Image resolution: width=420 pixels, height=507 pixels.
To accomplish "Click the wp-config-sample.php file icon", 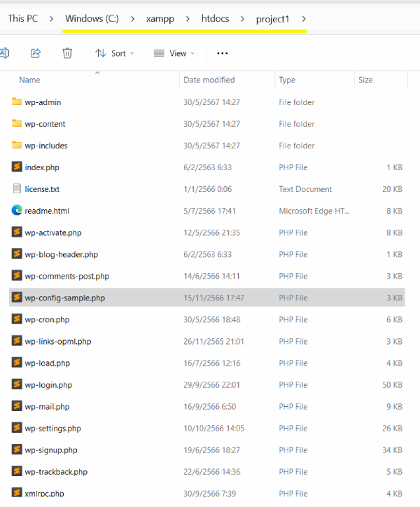I will coord(17,297).
